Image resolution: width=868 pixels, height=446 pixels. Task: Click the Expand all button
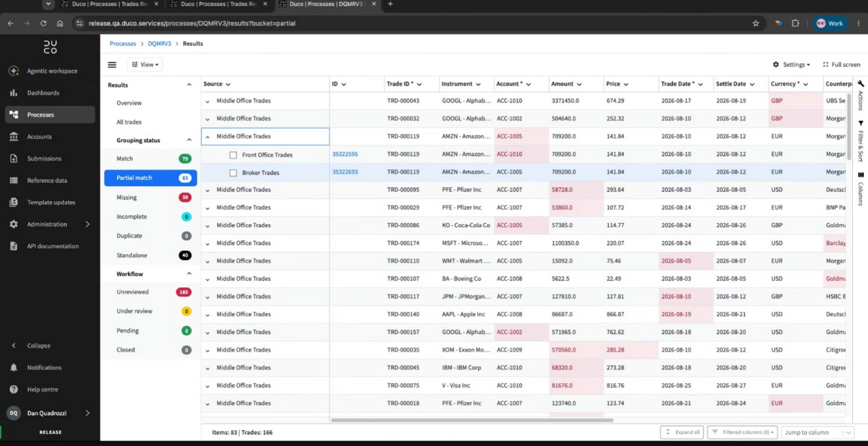pos(682,432)
